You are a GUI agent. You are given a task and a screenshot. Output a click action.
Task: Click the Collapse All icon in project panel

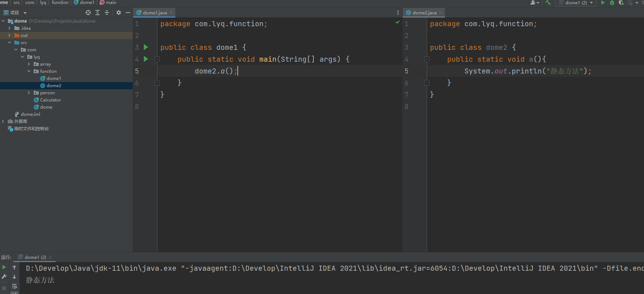coord(107,13)
